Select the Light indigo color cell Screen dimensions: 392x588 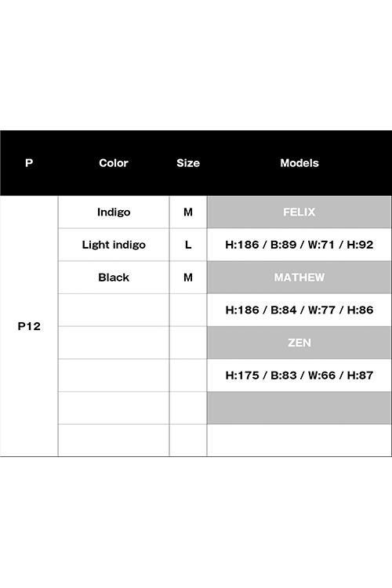click(x=114, y=245)
